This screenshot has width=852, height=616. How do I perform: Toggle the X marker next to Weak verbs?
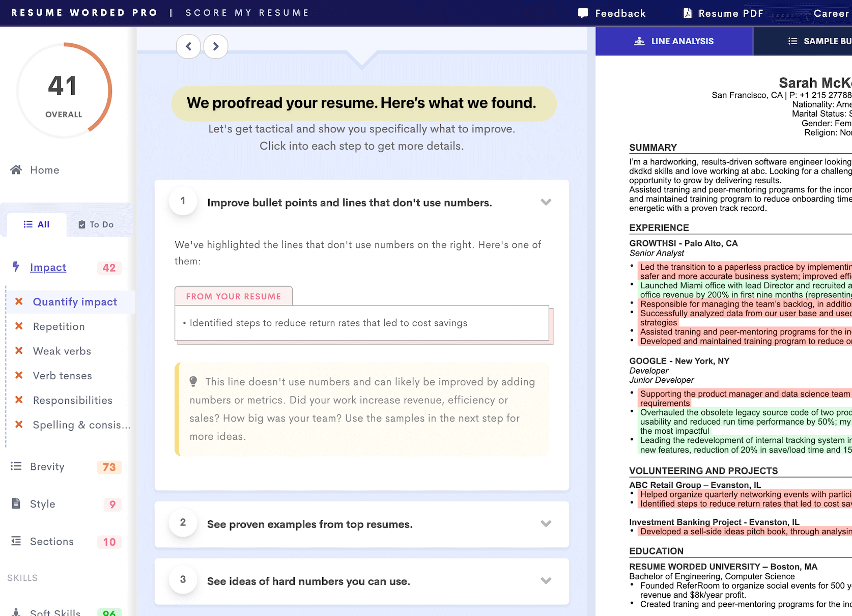click(x=19, y=351)
